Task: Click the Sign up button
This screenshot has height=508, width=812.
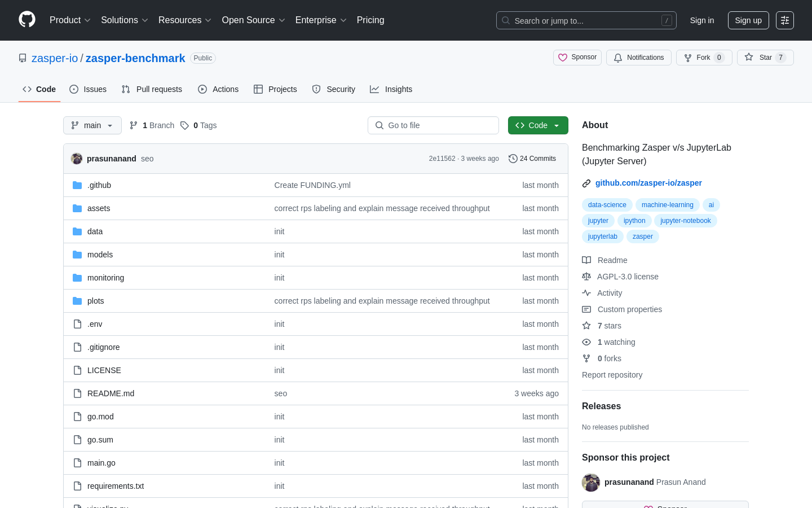Action: (748, 20)
